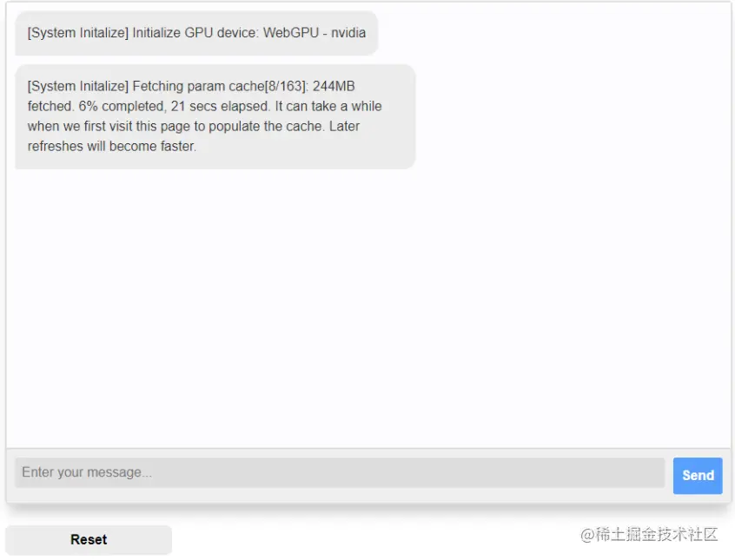Click the blue Send button
The width and height of the screenshot is (735, 560).
point(698,475)
